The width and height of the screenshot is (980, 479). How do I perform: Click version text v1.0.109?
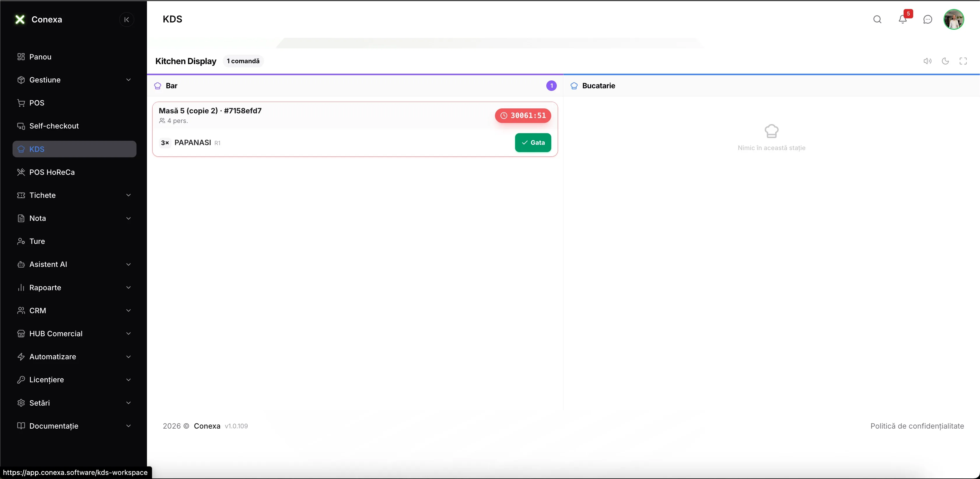click(236, 426)
